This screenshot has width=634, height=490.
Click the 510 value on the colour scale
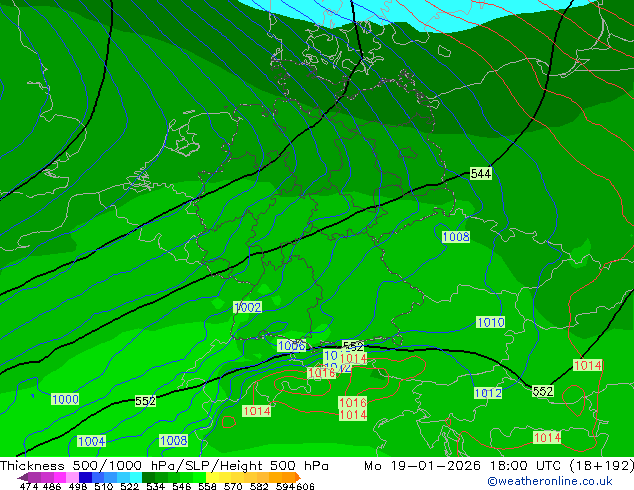pos(104,486)
